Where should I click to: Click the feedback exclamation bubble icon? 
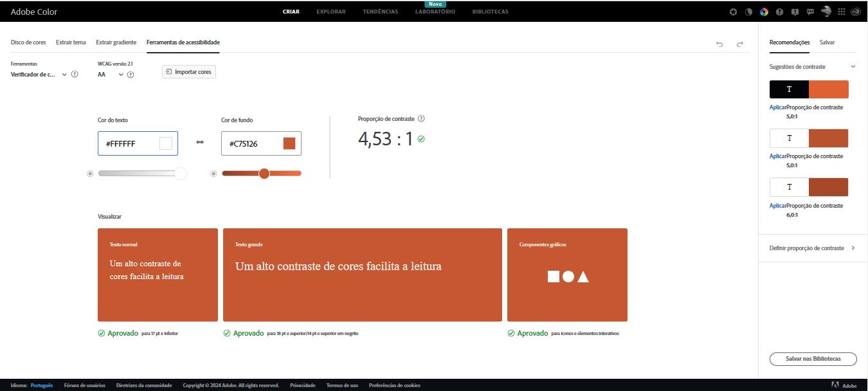pyautogui.click(x=795, y=12)
